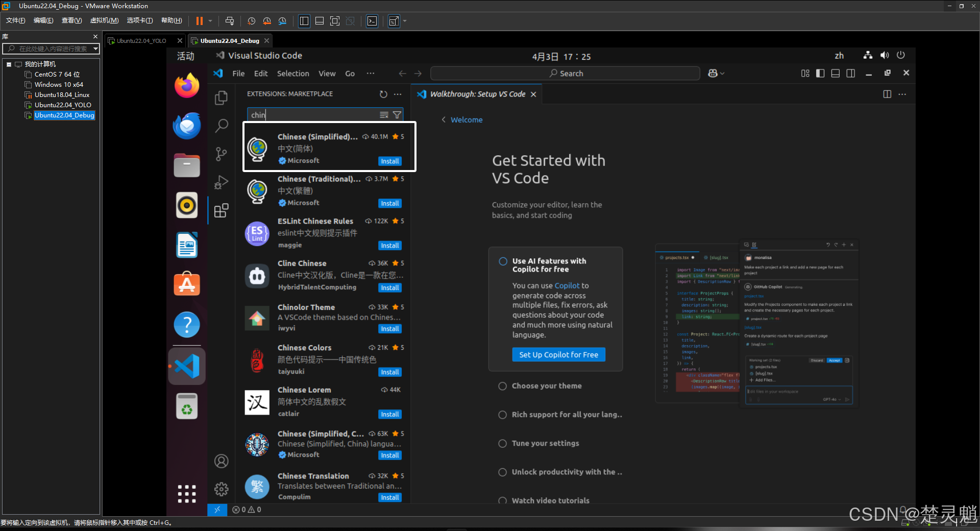Image resolution: width=980 pixels, height=531 pixels.
Task: Open the Extensions view icon
Action: (221, 210)
